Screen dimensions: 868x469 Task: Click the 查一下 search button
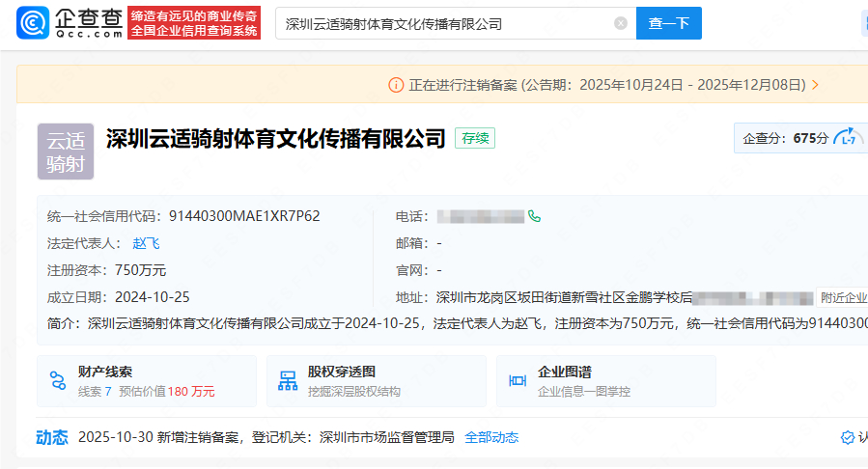click(x=669, y=23)
